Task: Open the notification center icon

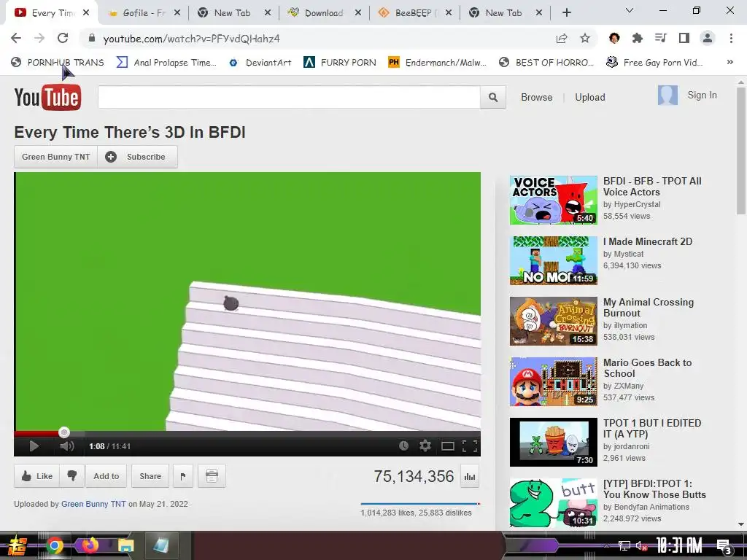Action: [724, 546]
